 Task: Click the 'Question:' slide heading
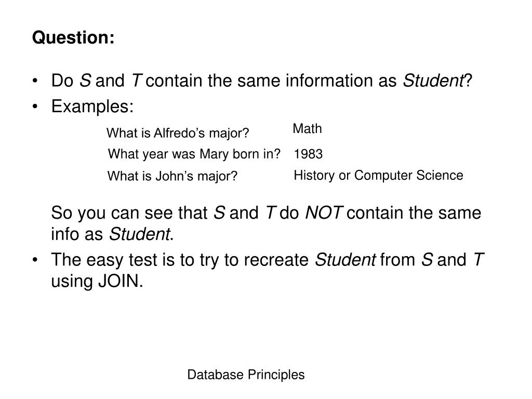coord(73,37)
